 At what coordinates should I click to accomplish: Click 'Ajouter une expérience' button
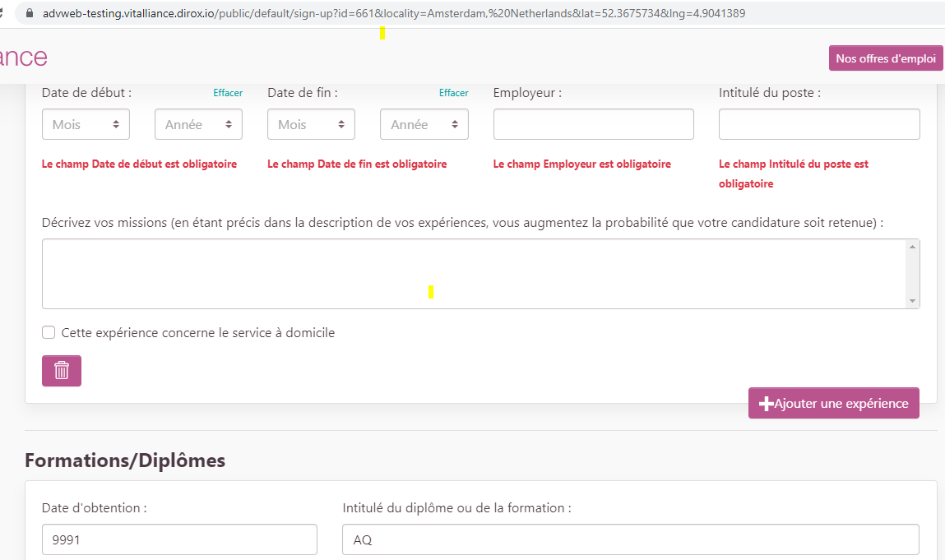point(833,403)
